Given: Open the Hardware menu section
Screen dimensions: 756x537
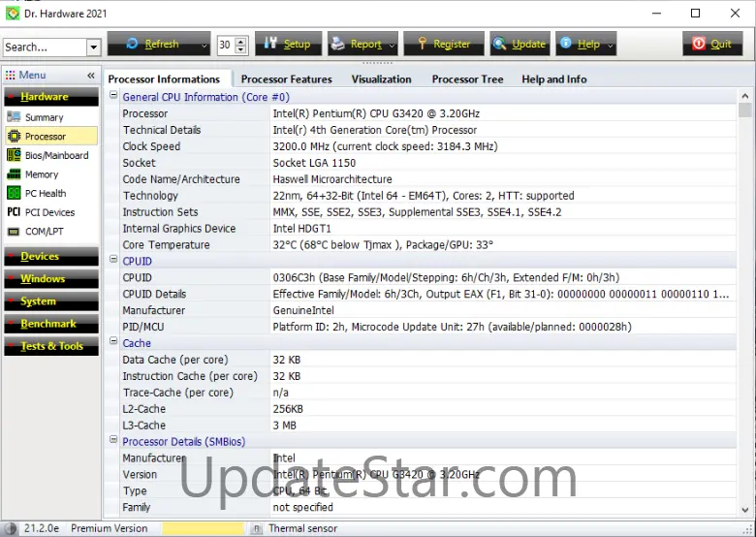Looking at the screenshot, I should [51, 97].
